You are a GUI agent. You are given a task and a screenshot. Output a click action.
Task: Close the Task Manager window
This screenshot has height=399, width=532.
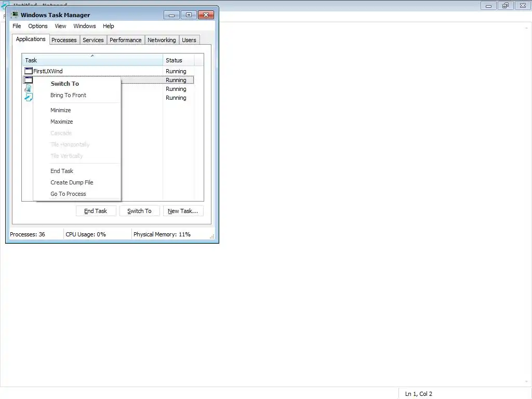click(x=206, y=15)
